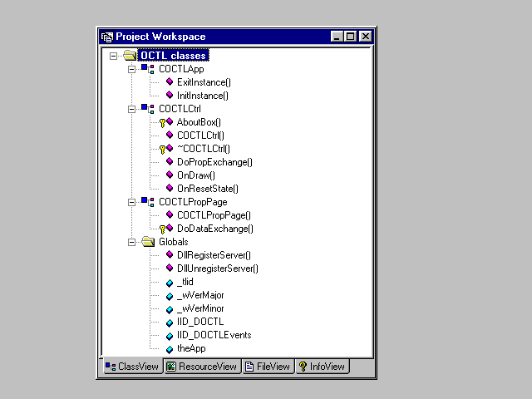532x399 pixels.
Task: Switch to the FileView tab
Action: (268, 367)
